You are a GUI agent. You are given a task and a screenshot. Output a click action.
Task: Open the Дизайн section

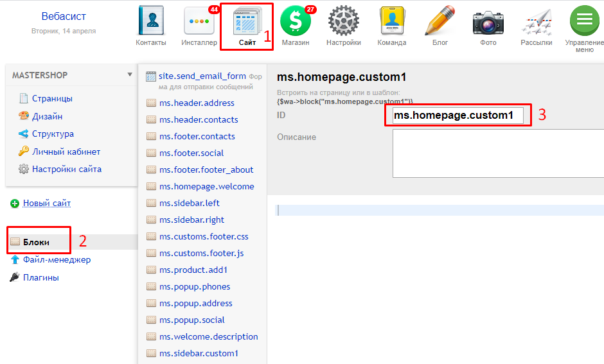(47, 117)
